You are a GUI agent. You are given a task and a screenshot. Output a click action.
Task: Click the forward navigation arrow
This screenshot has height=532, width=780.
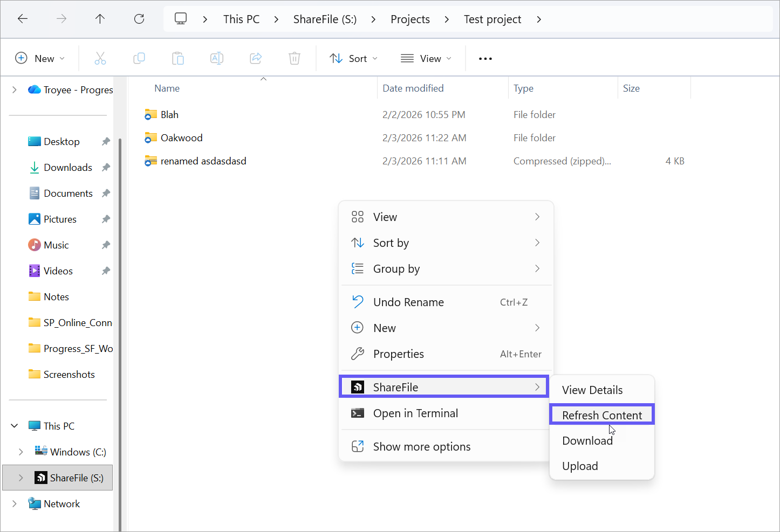(x=61, y=19)
